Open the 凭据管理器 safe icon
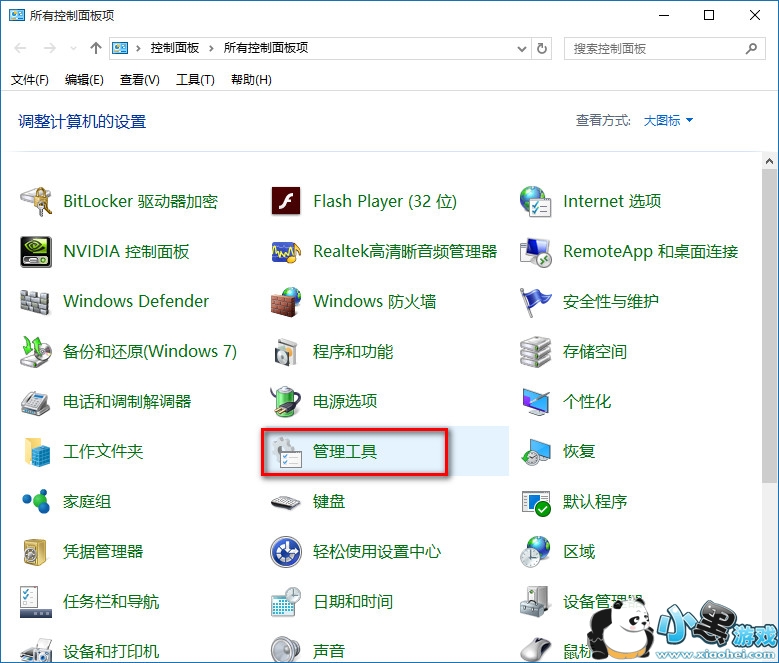The height and width of the screenshot is (663, 779). pos(35,552)
